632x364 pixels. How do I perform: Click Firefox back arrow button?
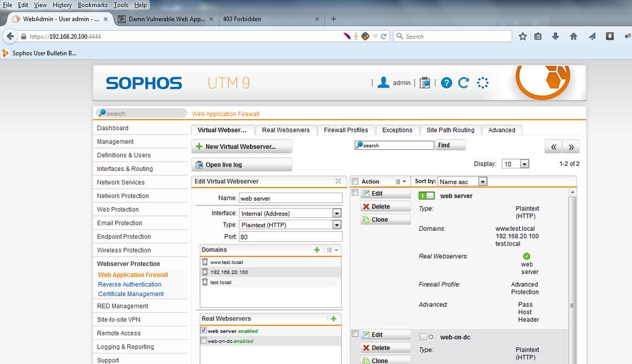point(10,36)
